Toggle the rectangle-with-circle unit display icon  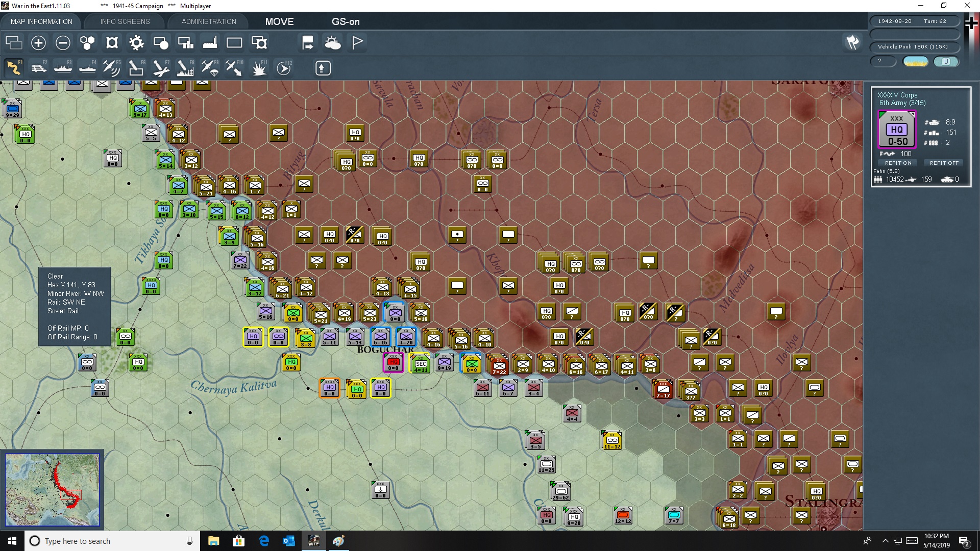point(161,43)
